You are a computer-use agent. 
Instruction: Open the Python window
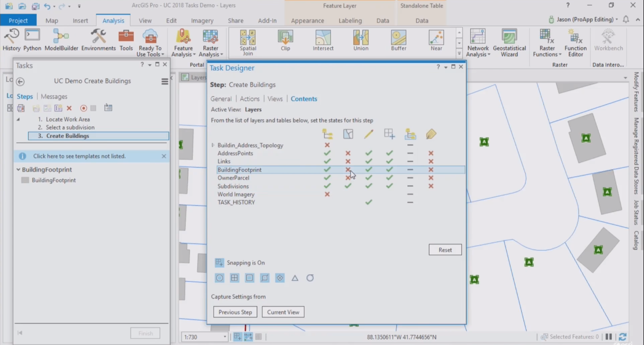click(x=33, y=40)
